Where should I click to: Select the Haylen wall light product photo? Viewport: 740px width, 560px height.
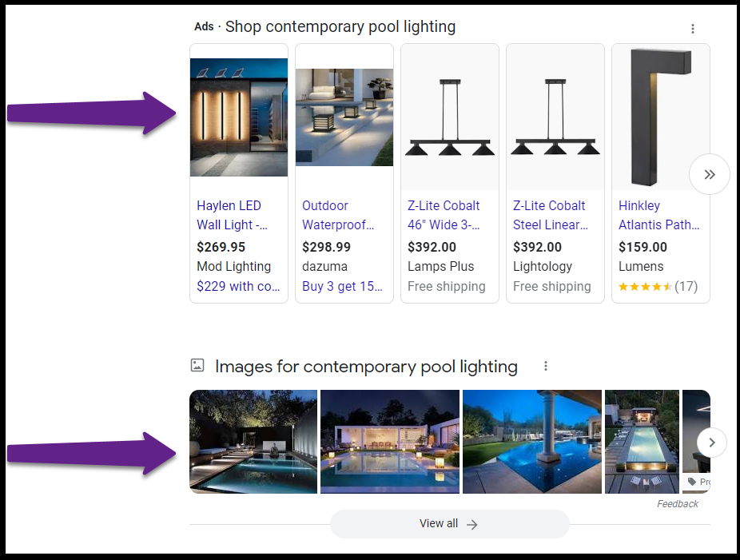click(x=239, y=117)
